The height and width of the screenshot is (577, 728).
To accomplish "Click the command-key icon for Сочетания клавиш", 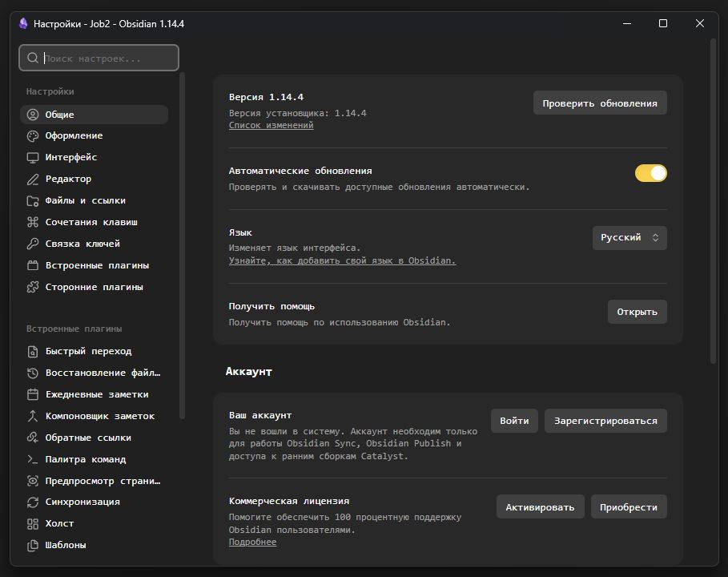I will [33, 222].
